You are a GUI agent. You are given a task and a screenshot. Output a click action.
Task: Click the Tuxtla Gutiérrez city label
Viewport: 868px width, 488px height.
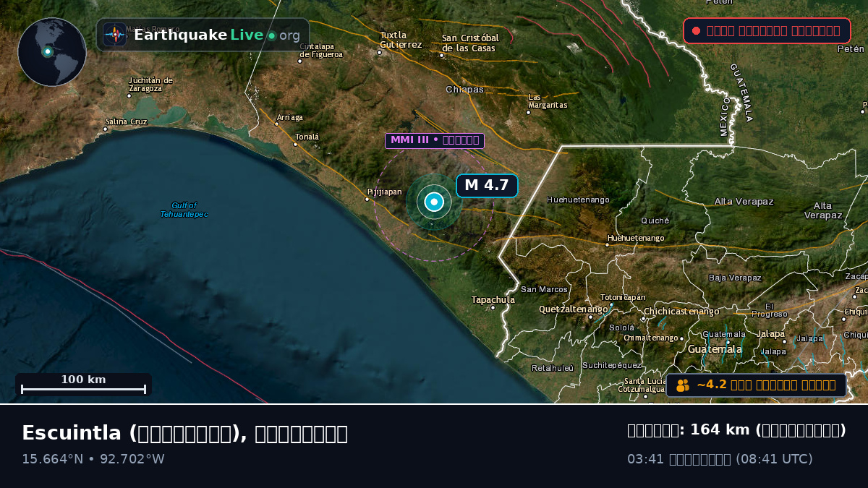[x=401, y=40]
